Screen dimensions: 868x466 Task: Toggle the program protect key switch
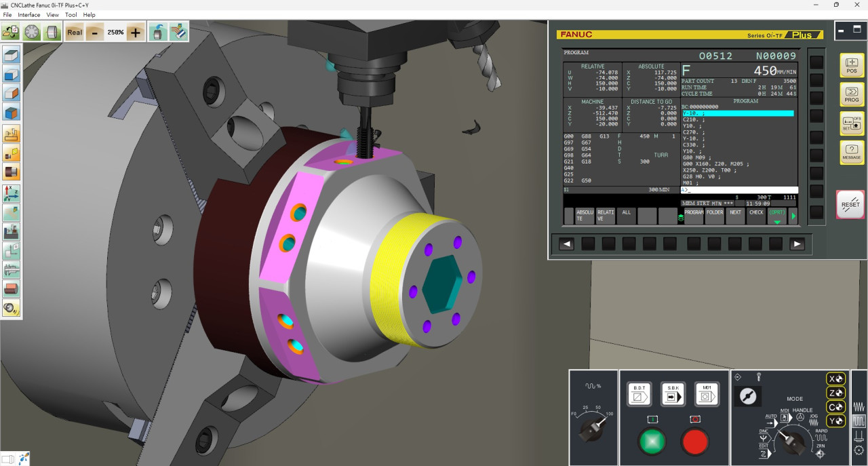[748, 396]
